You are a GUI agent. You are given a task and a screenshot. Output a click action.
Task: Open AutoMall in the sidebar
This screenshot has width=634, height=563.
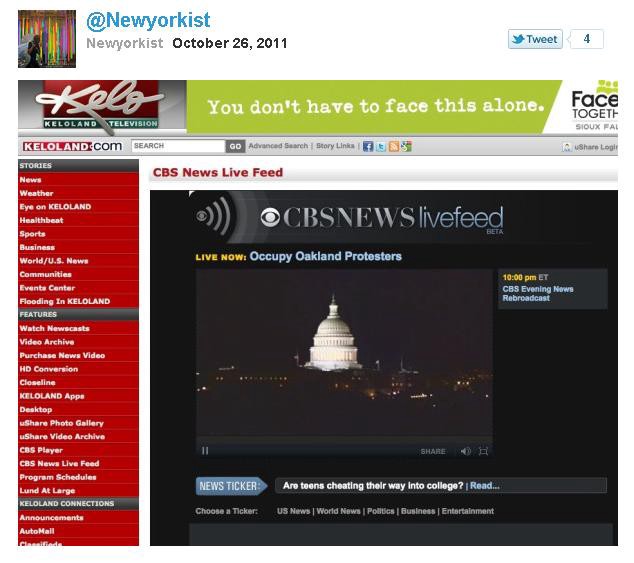click(x=78, y=531)
